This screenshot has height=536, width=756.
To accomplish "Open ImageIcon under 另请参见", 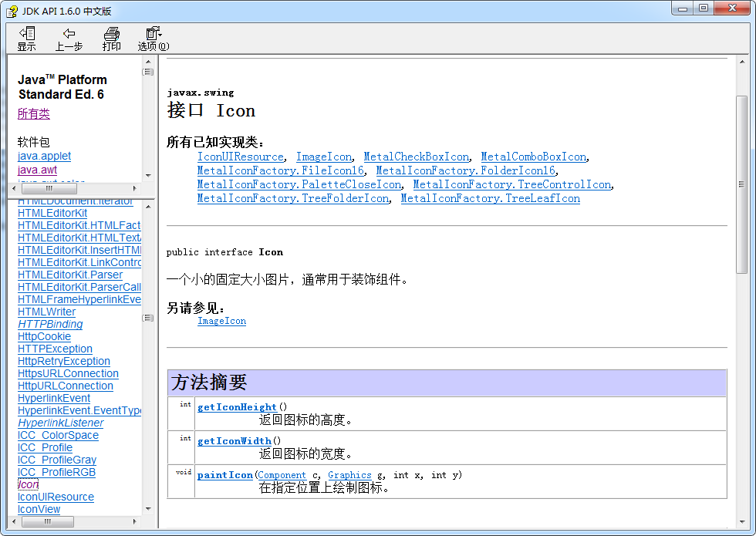I will (222, 321).
